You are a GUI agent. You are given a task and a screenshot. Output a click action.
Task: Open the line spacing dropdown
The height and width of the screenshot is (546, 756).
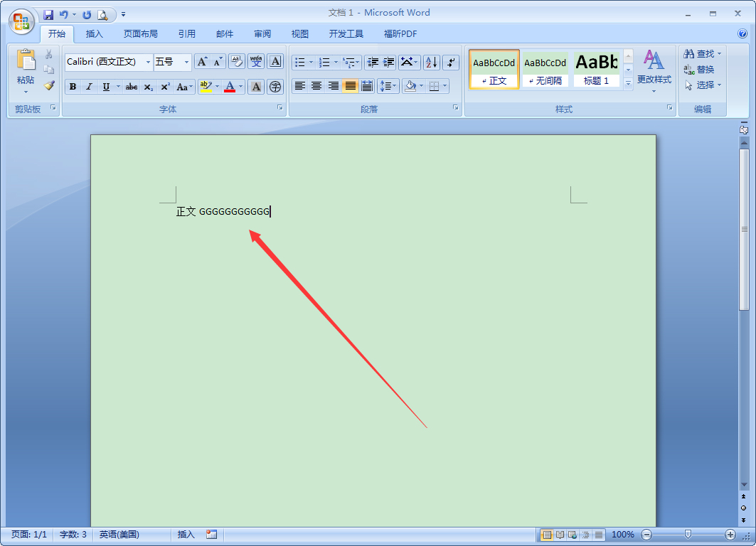(x=388, y=85)
